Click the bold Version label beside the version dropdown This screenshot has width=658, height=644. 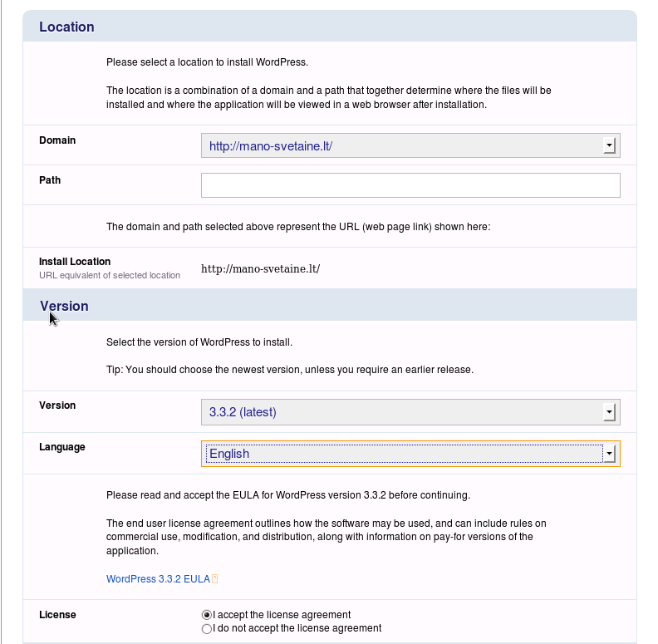pos(57,406)
